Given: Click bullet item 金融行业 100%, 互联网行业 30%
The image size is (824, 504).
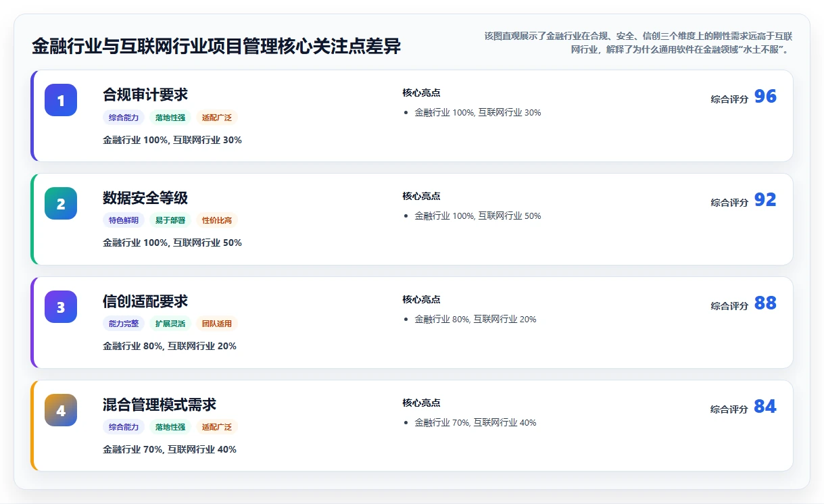Looking at the screenshot, I should (478, 113).
